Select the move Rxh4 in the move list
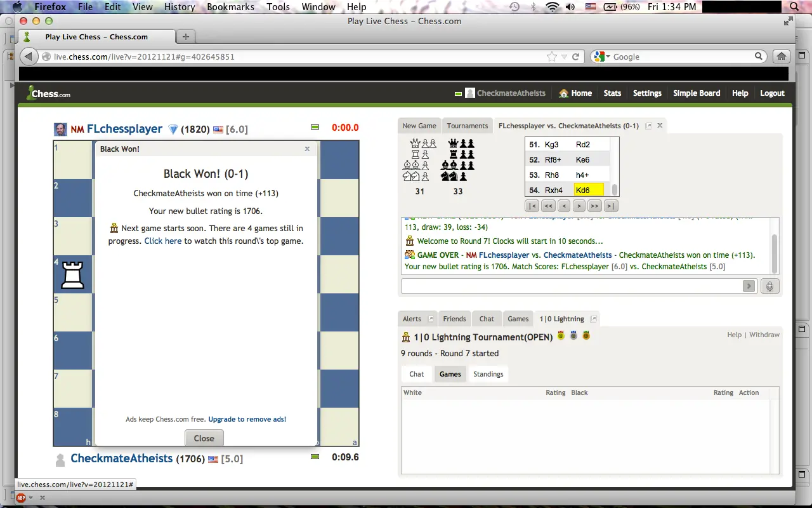The height and width of the screenshot is (508, 812). coord(554,190)
